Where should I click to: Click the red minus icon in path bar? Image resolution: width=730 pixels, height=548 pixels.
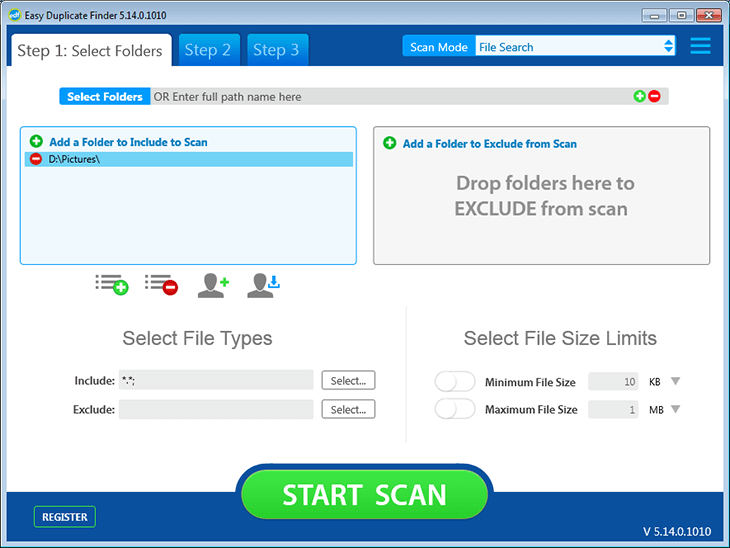point(654,96)
